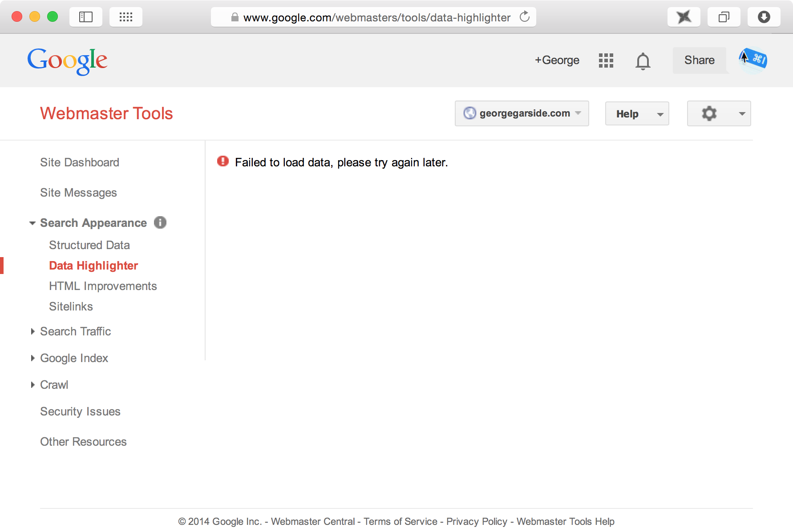
Task: Click the account avatar picture
Action: pos(753,60)
